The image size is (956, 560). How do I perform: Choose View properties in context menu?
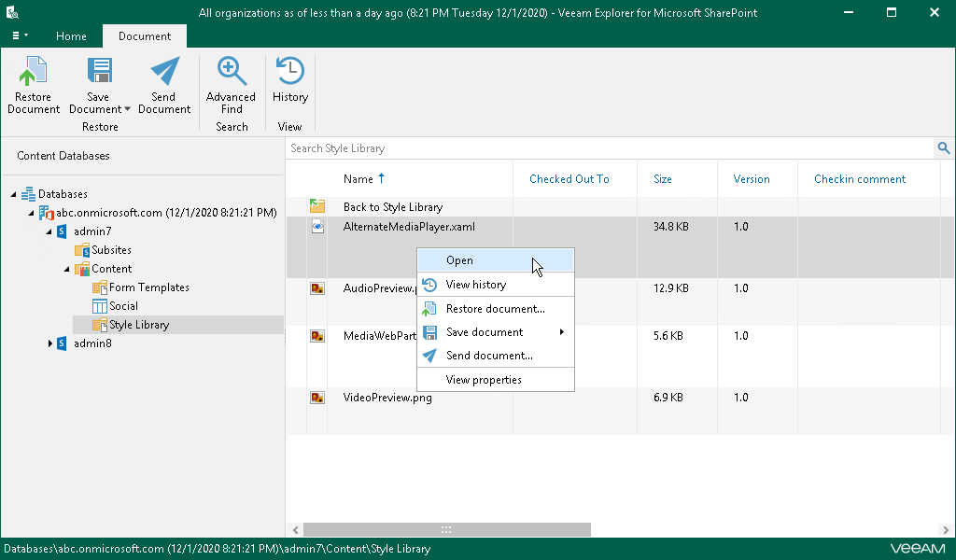tap(495, 380)
